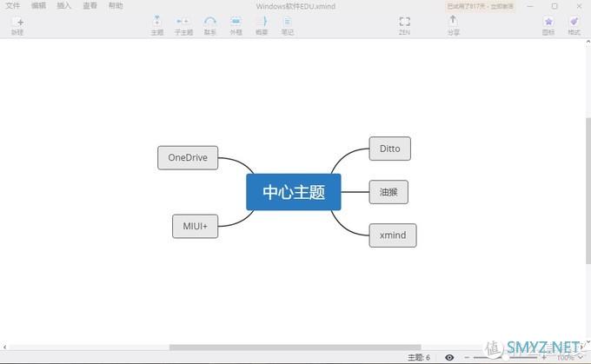Click the Windows软件EDU.xmind window title
This screenshot has width=591, height=364.
pyautogui.click(x=295, y=6)
